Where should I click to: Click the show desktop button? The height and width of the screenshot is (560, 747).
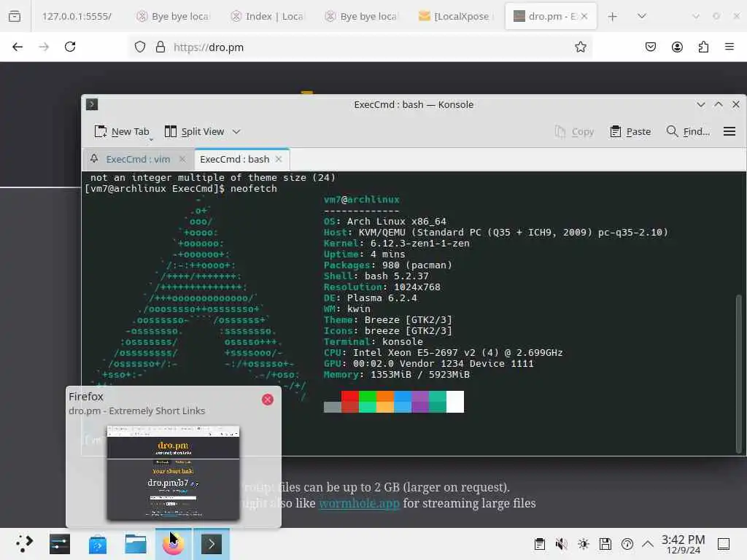point(724,544)
